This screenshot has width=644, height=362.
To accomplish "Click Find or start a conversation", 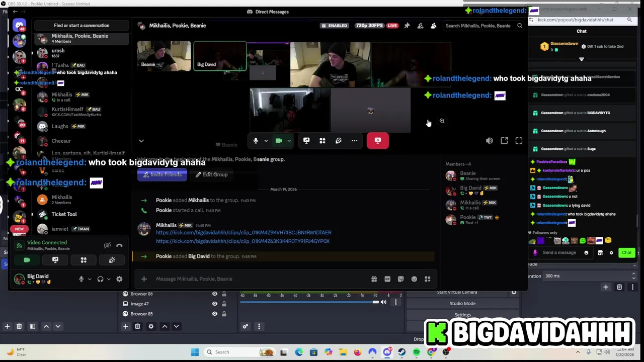I will [82, 26].
